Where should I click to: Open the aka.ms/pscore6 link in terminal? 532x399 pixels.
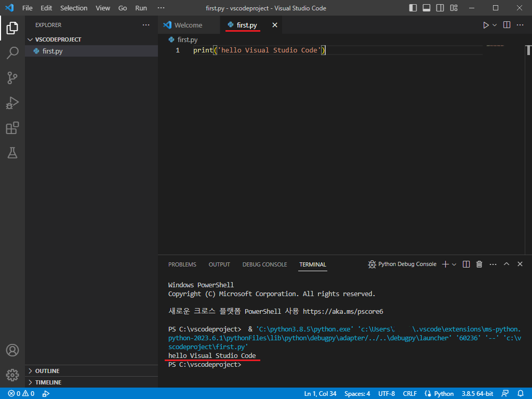(343, 312)
